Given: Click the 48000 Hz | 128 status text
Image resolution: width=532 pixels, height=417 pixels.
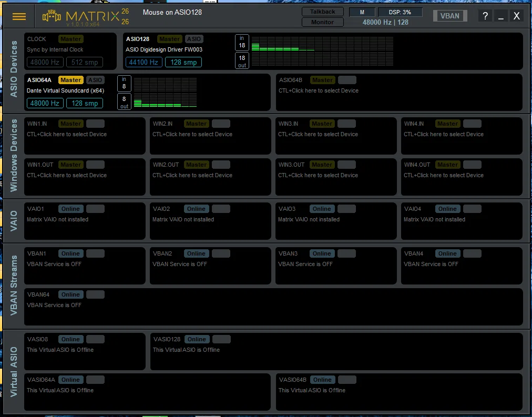Looking at the screenshot, I should pos(385,23).
